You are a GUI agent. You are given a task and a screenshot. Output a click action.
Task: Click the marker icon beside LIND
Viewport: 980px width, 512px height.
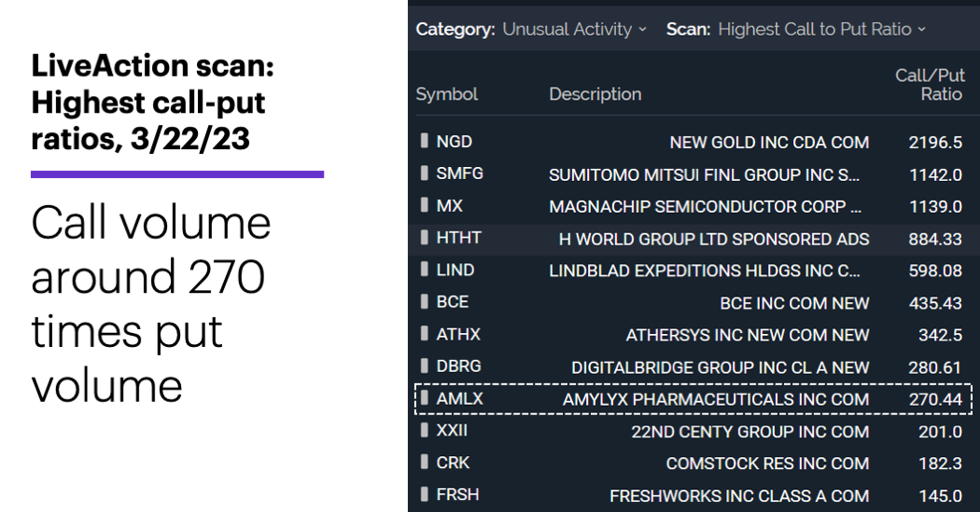425,270
